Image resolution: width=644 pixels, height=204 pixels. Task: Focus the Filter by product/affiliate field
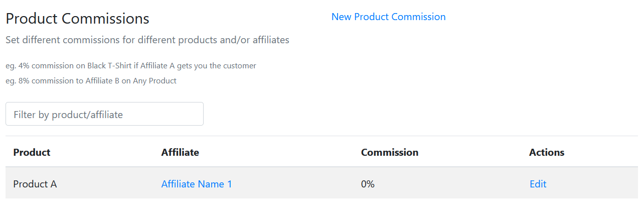click(x=104, y=114)
